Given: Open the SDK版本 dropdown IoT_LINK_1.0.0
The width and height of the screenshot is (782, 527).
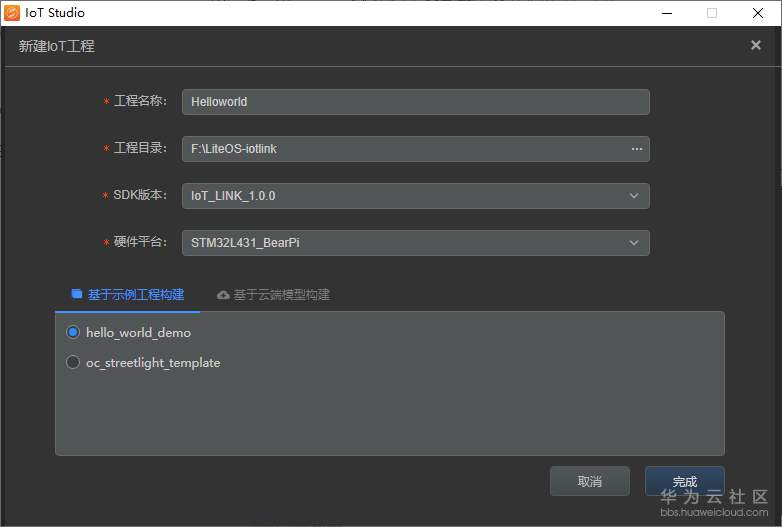Looking at the screenshot, I should tap(415, 195).
